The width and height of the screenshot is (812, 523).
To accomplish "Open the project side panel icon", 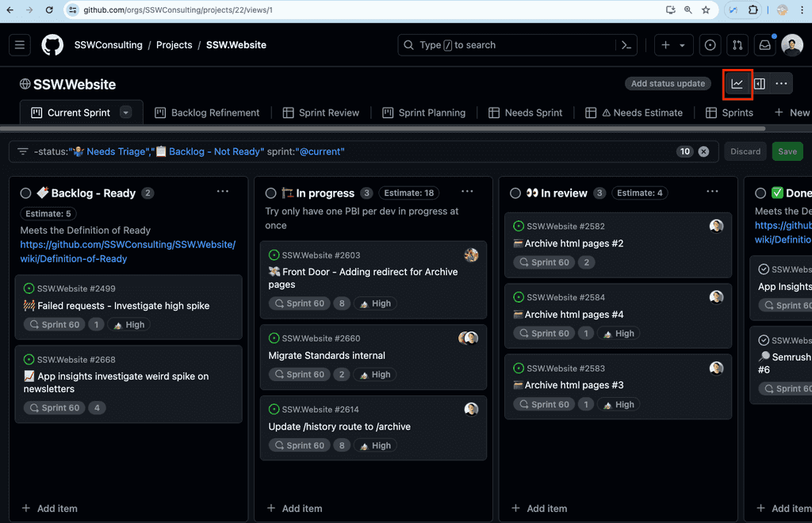I will (x=759, y=83).
